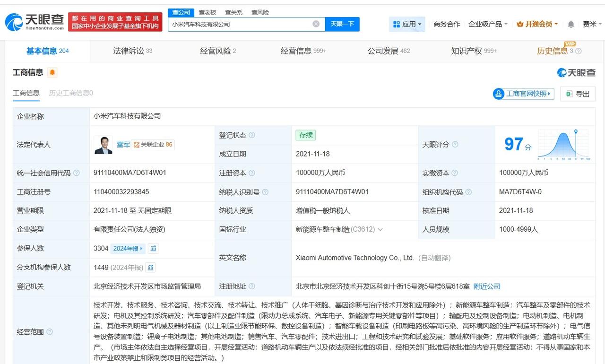Screen dimensions: 605x364
Task: Open the 附近公司 link
Action: (x=487, y=286)
